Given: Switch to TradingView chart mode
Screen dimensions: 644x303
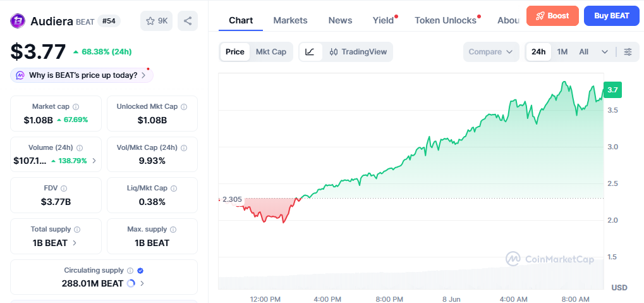Looking at the screenshot, I should point(358,52).
